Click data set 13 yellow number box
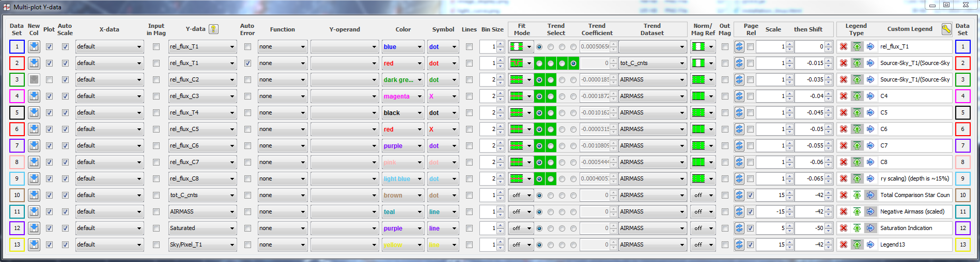Screen dimensions: 980x262 [x=17, y=244]
